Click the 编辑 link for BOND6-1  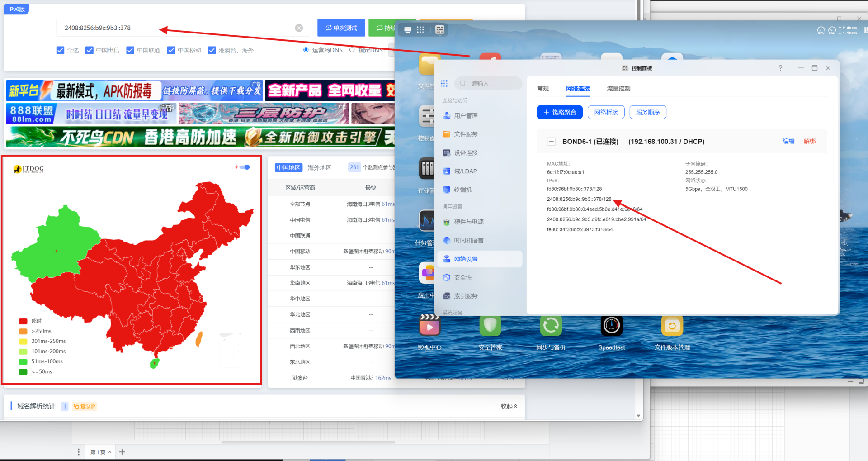click(788, 141)
